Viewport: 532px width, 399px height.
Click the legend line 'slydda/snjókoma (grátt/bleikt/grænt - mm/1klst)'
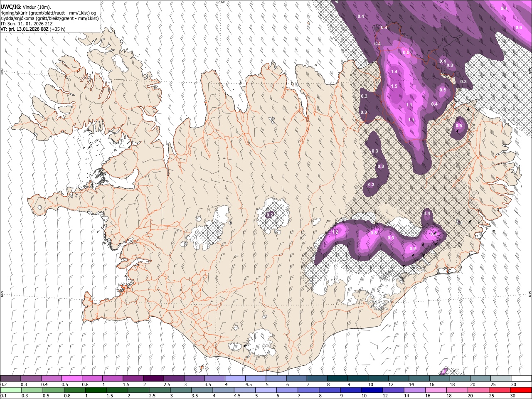[49, 18]
